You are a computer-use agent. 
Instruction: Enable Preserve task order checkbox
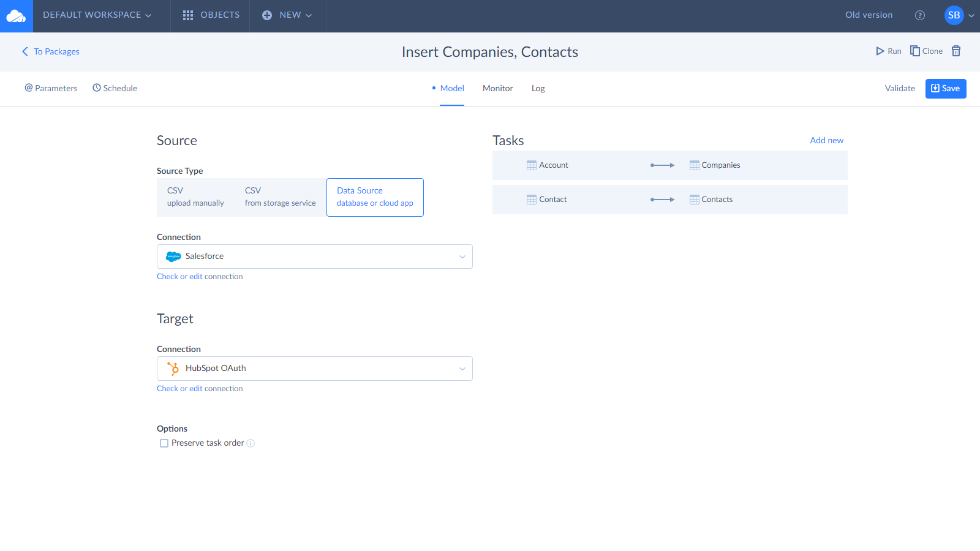[164, 443]
